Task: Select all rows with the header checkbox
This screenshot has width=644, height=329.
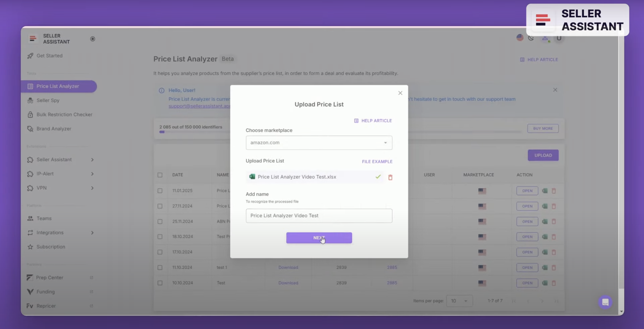Action: pos(160,175)
